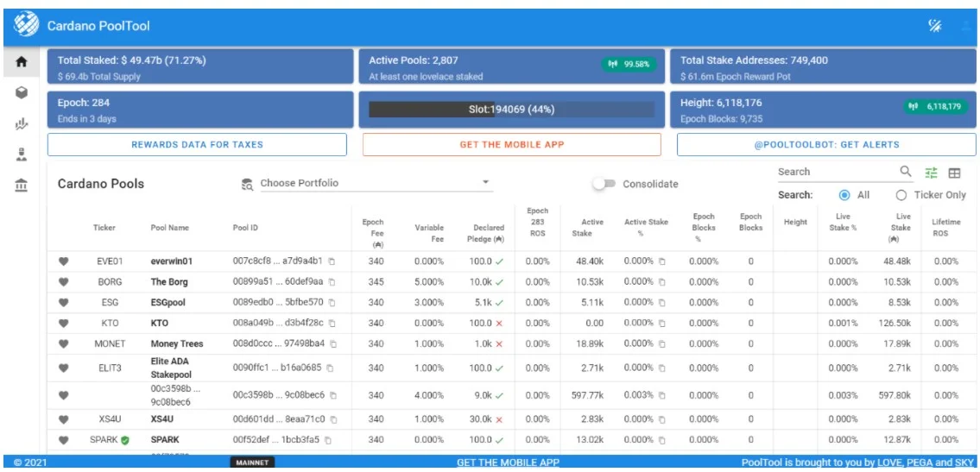Copy pool ID 007c8cf8 of everwin01
Viewport: 980px width, 472px height.
[x=332, y=261]
